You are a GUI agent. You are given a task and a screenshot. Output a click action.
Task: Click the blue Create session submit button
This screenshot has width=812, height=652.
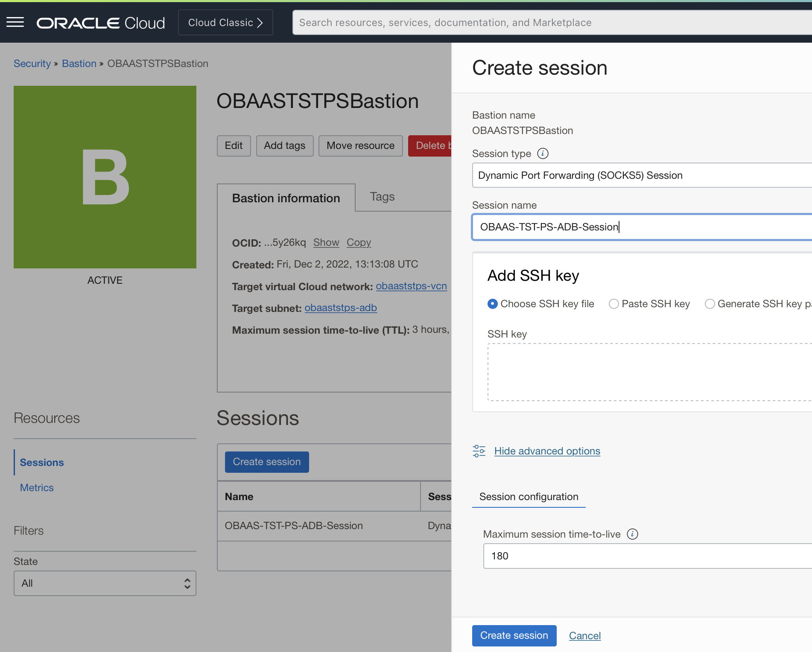(x=514, y=636)
